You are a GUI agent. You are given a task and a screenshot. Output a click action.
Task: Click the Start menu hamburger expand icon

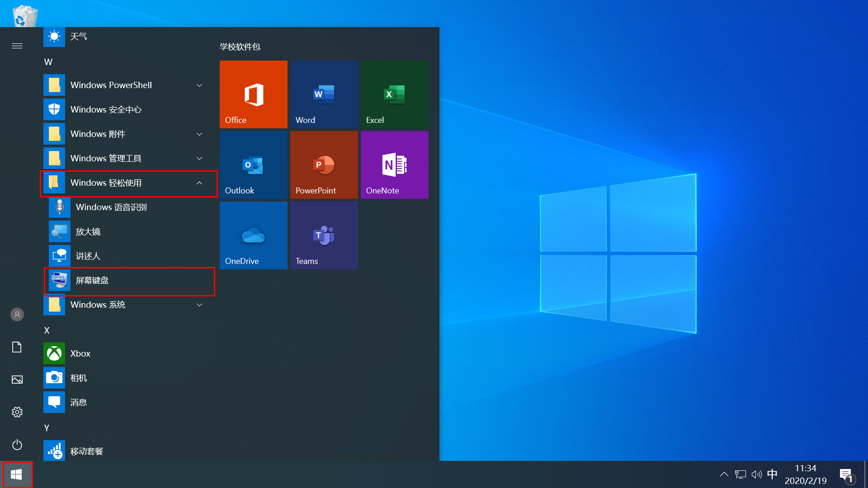click(17, 46)
